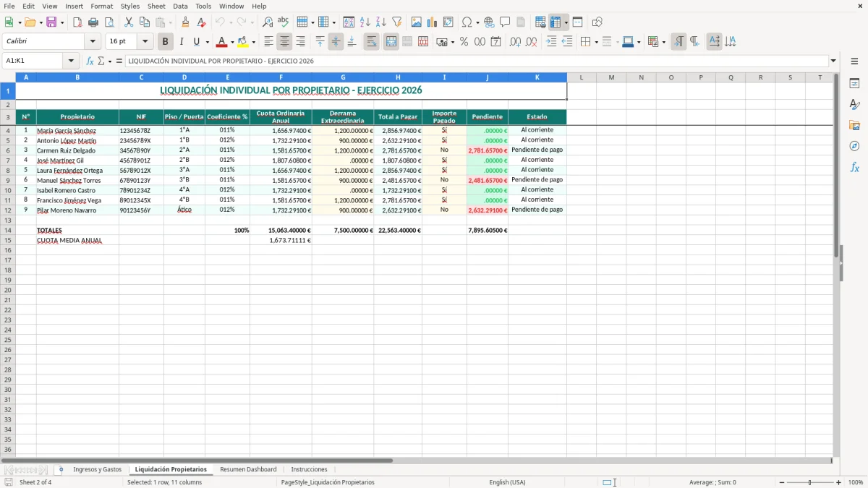
Task: Open sidebar Navigator panel
Action: pyautogui.click(x=854, y=146)
